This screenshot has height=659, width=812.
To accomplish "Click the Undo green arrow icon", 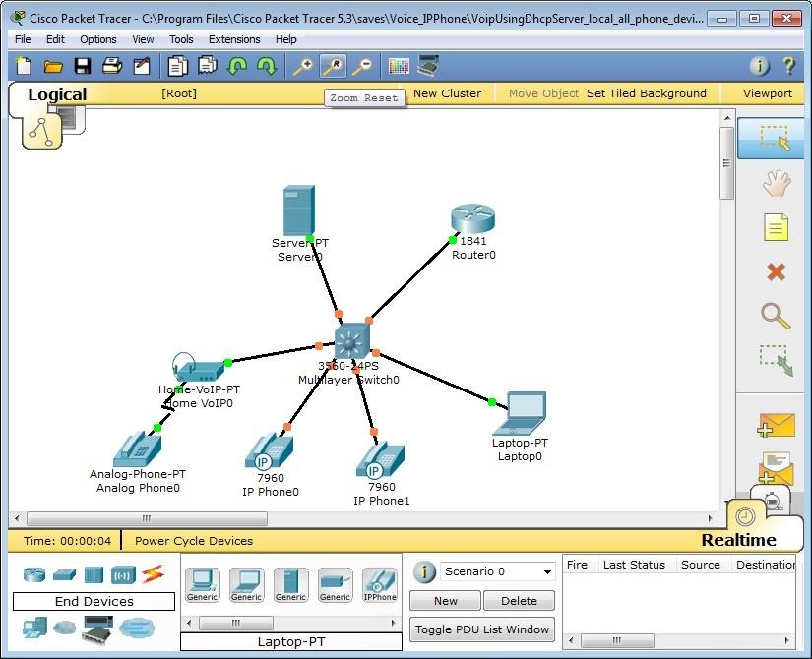I will coord(237,66).
